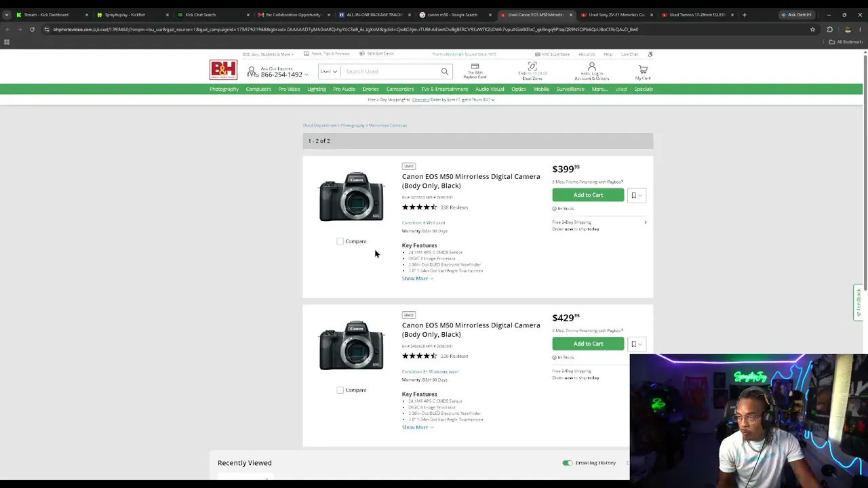Open the Help link
The height and width of the screenshot is (488, 868).
point(608,54)
